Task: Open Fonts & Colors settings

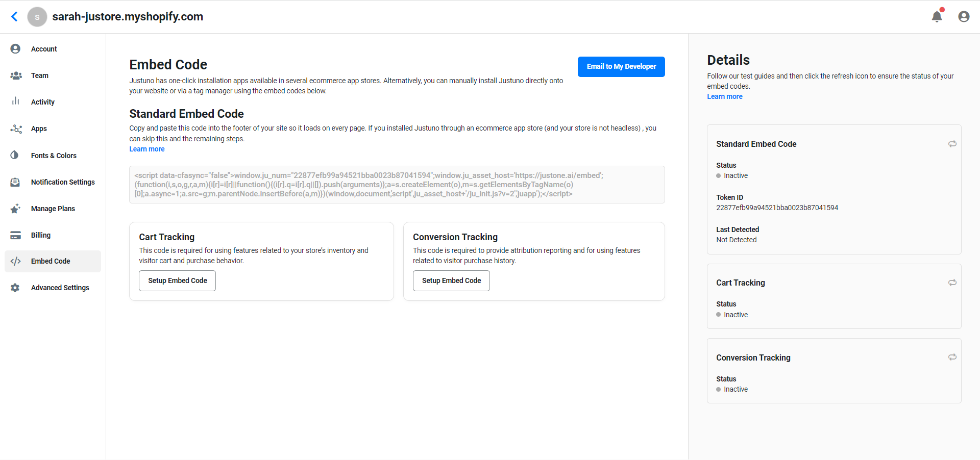Action: click(x=53, y=155)
